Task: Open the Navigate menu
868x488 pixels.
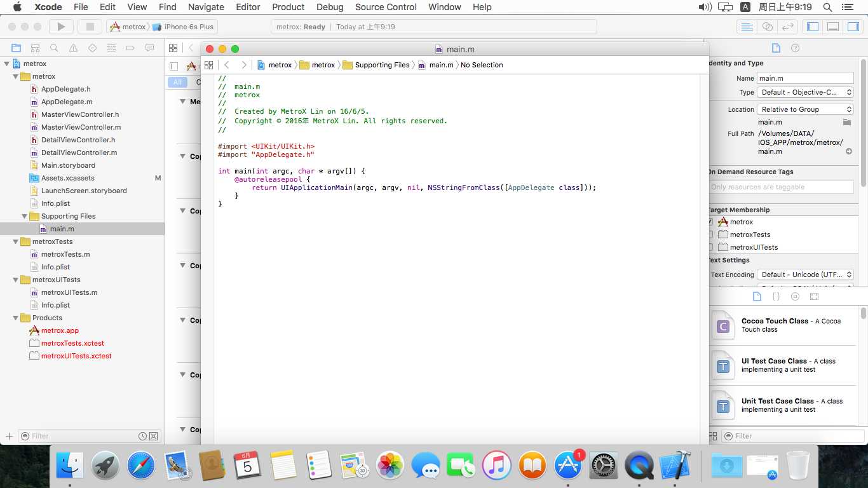Action: 206,7
